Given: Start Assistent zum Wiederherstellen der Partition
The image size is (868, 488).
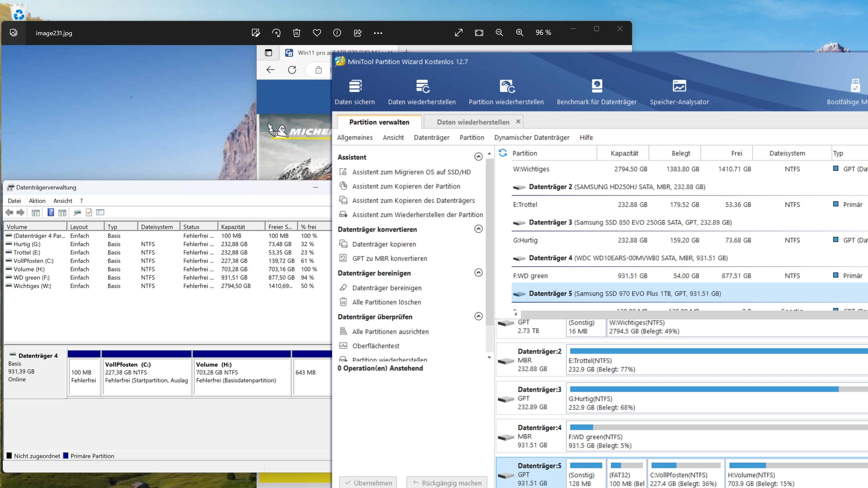Looking at the screenshot, I should point(411,215).
